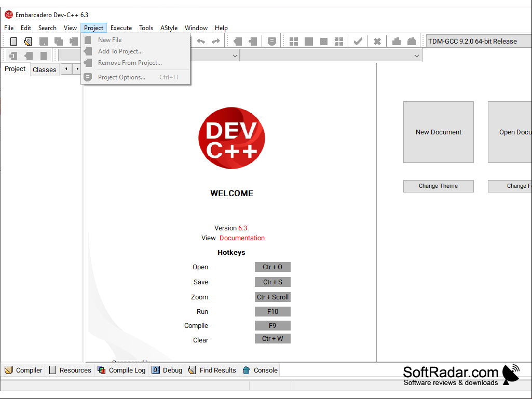Expand the second class browser combo box arrow

pyautogui.click(x=417, y=56)
